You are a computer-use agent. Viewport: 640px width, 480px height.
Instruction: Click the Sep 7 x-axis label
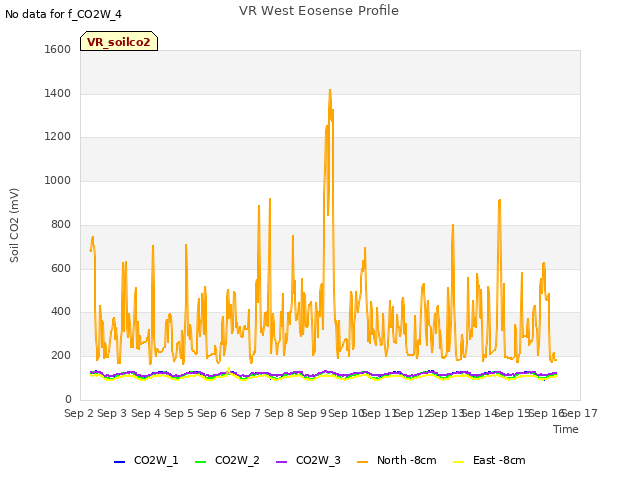[x=246, y=413]
